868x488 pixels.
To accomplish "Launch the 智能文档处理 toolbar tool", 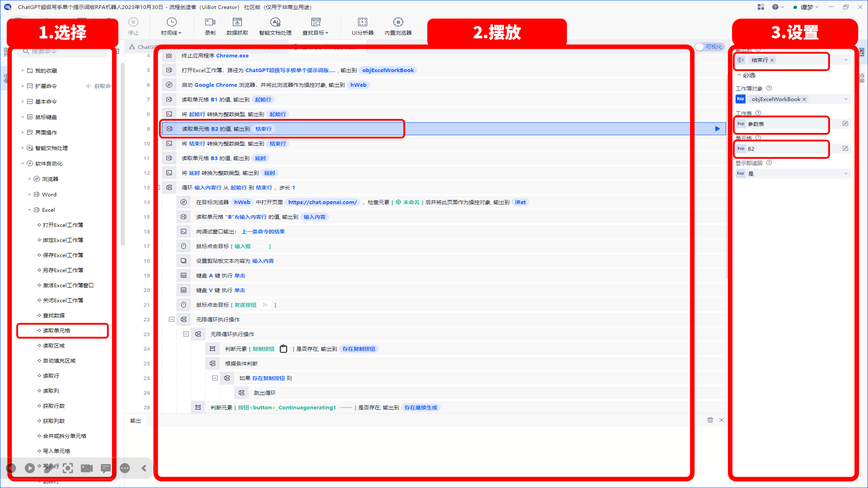I will tap(275, 26).
